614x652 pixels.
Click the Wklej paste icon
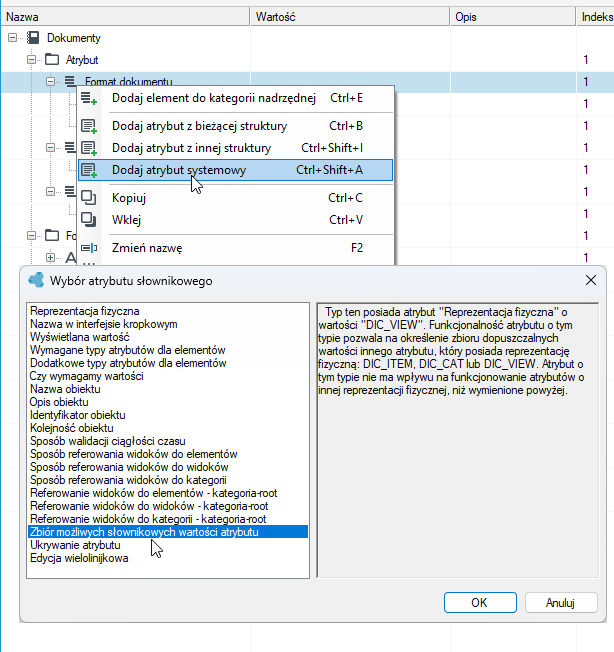[x=89, y=220]
